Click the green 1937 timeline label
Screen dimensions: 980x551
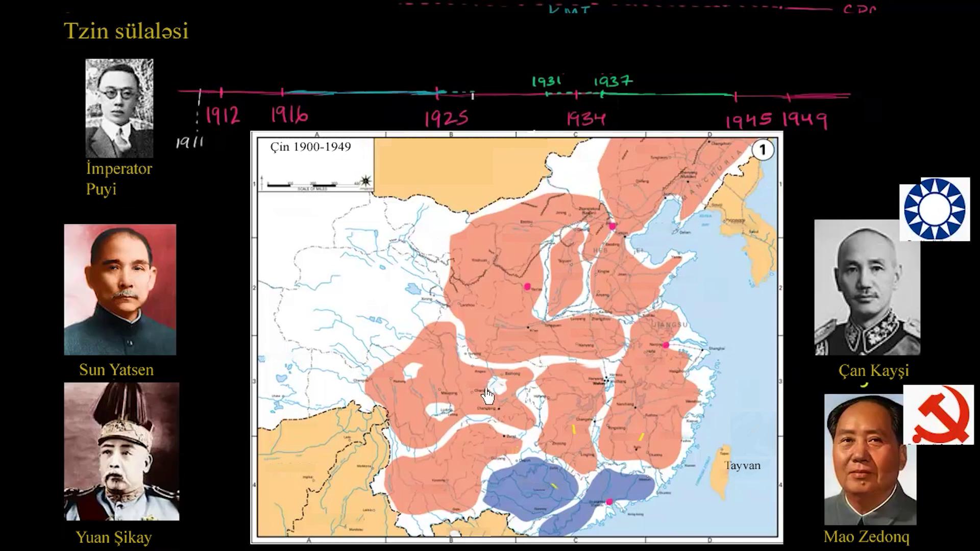point(613,81)
